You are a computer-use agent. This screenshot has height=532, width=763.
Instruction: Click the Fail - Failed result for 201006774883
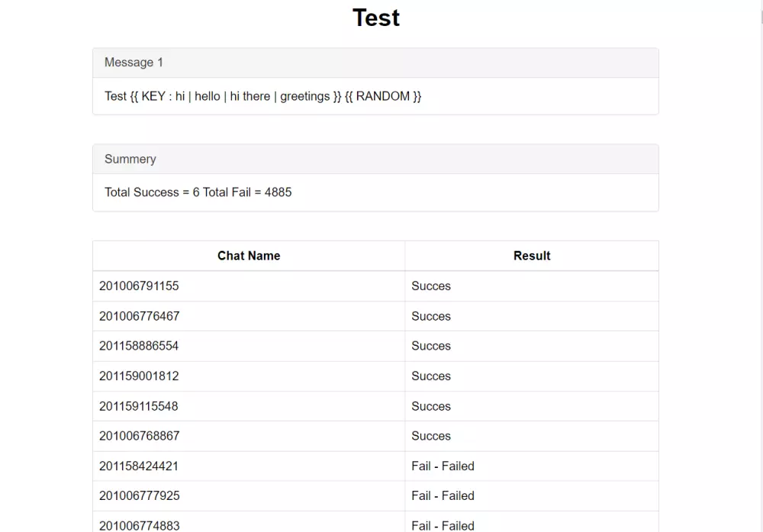(443, 526)
